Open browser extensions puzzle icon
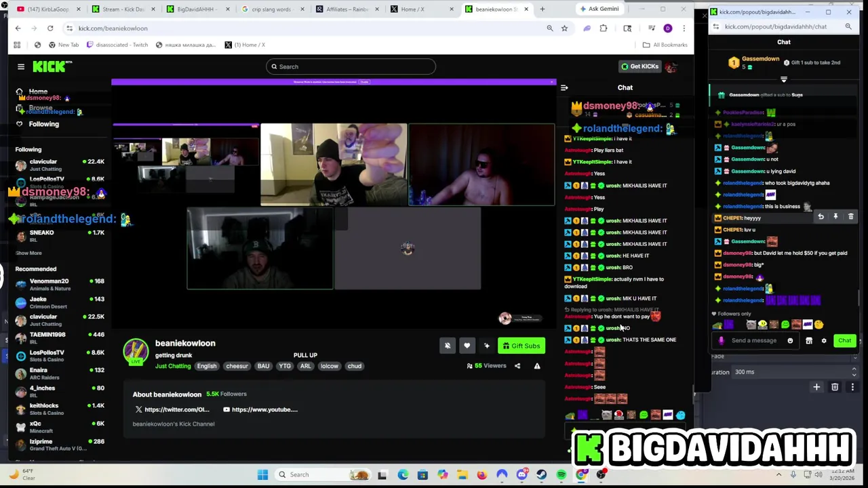The width and height of the screenshot is (868, 488). coord(604,28)
